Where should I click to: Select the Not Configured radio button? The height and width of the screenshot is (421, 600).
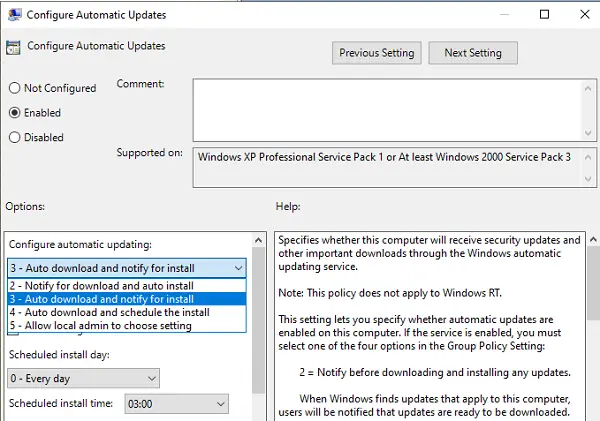tap(15, 89)
